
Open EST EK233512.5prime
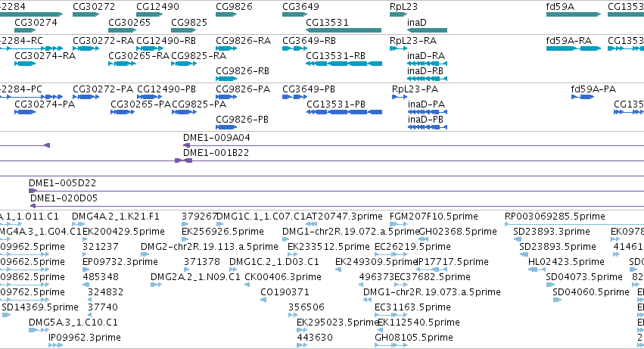pos(328,247)
